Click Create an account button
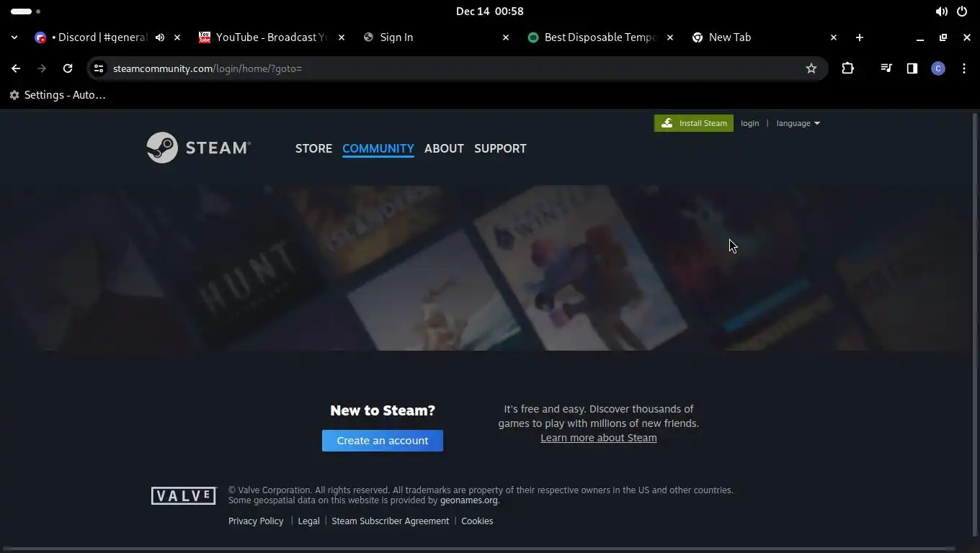This screenshot has height=553, width=980. (x=383, y=441)
